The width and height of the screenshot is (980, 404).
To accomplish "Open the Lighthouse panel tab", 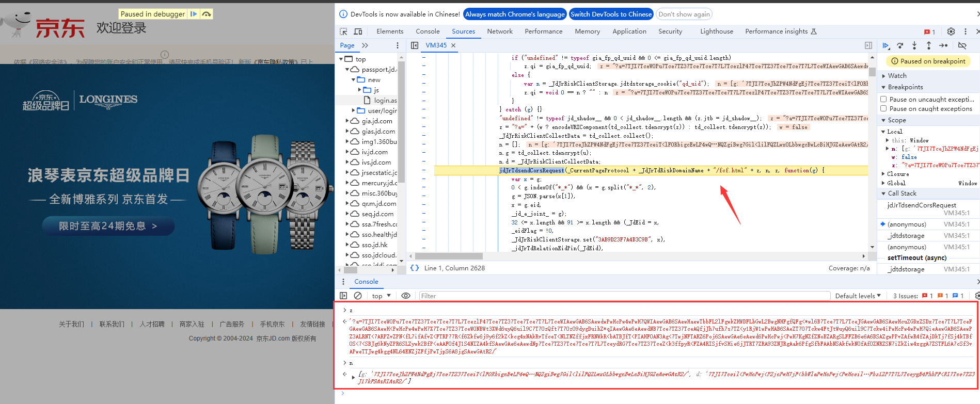I will [716, 31].
